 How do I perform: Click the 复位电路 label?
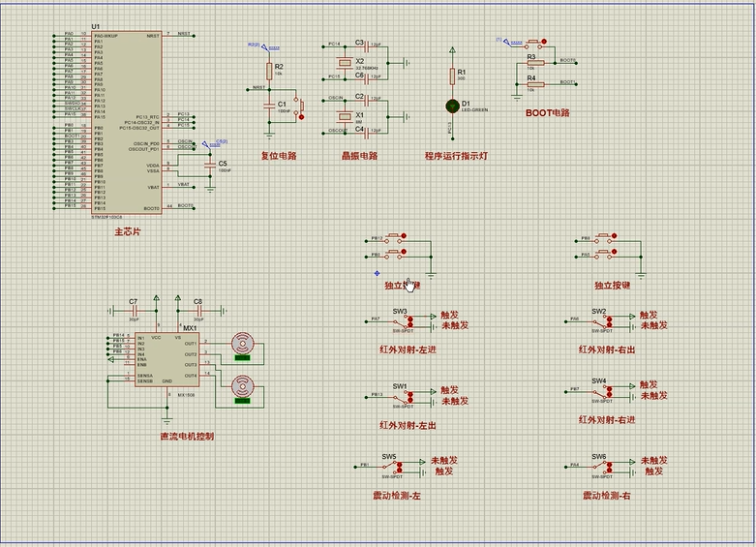[x=279, y=156]
